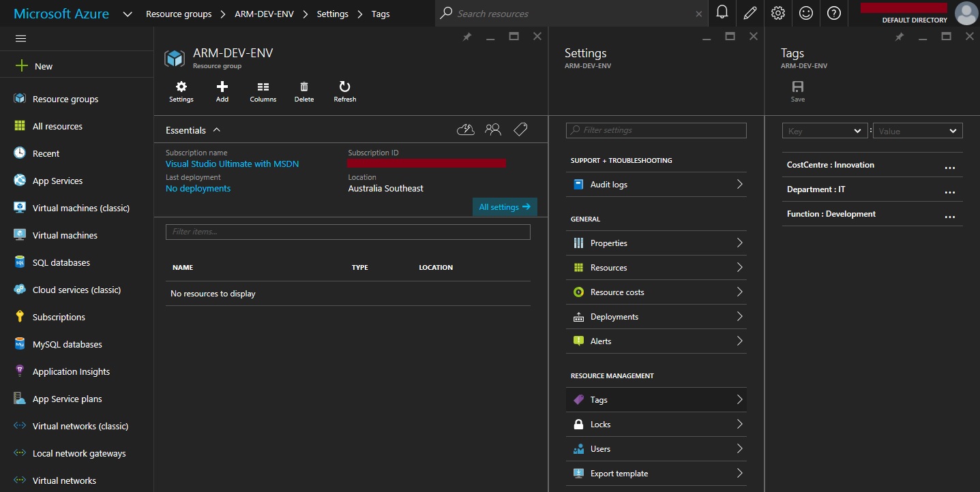This screenshot has height=492, width=980.
Task: Click the feedback smiley icon
Action: (806, 13)
